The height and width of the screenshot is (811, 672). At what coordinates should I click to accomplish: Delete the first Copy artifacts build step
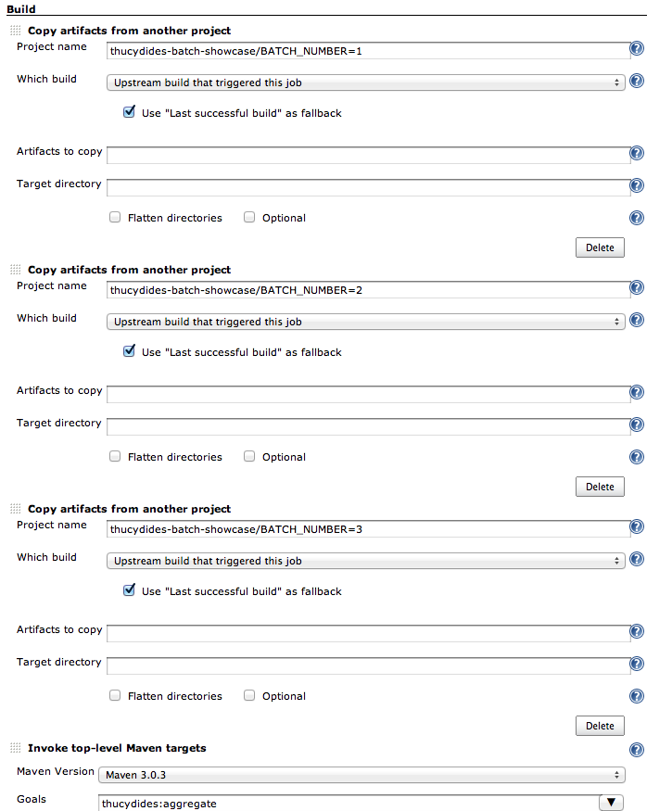[x=600, y=247]
